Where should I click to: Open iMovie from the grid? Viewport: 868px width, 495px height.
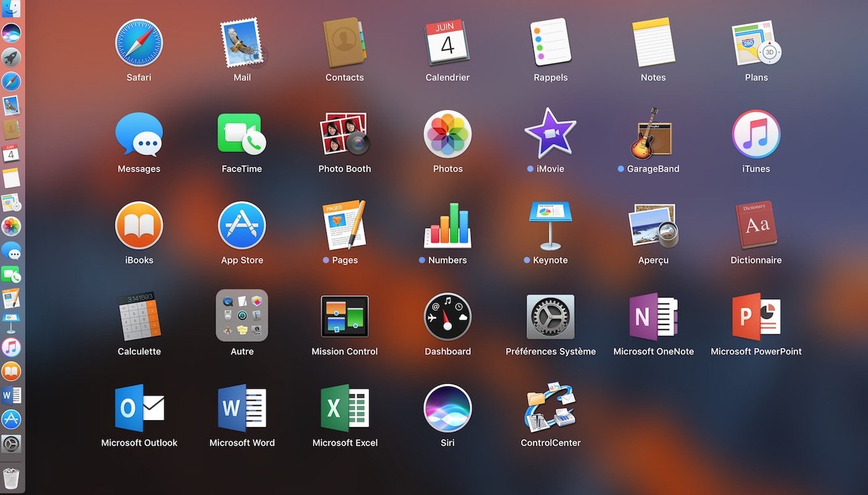point(550,134)
